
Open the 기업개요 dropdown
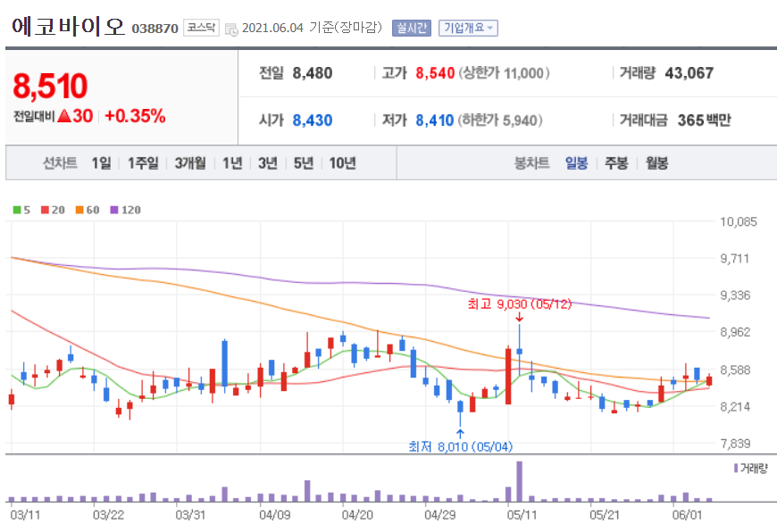468,28
